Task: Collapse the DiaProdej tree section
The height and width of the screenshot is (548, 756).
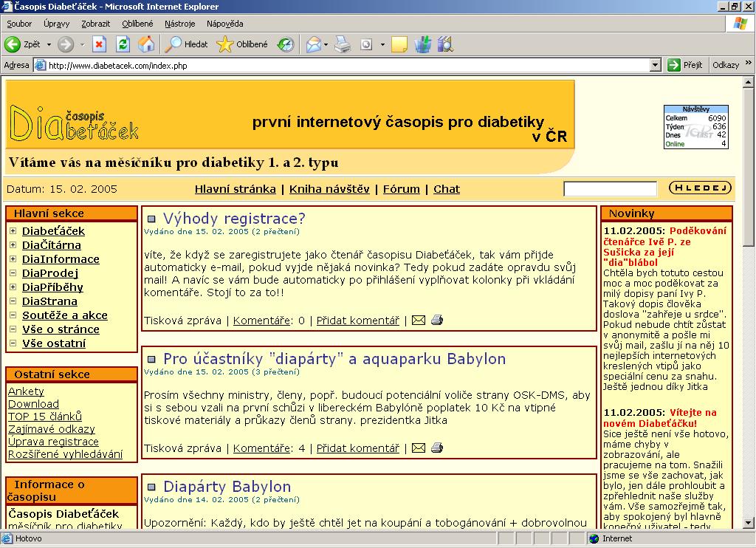Action: coord(13,273)
